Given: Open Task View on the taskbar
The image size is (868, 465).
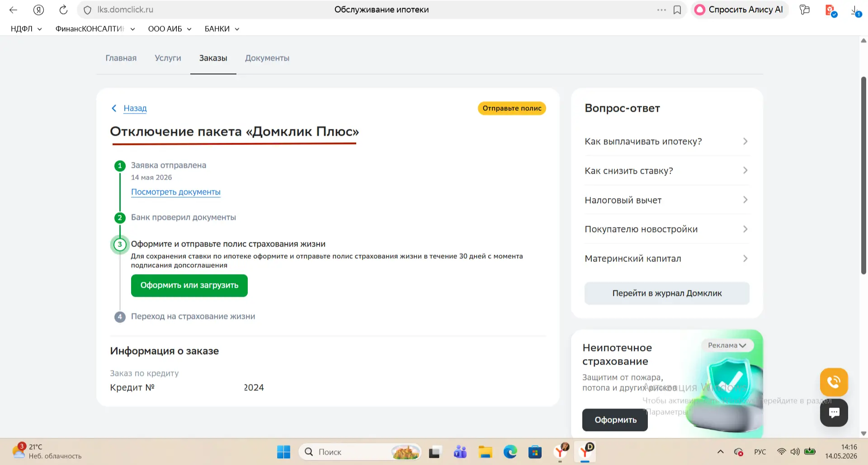Looking at the screenshot, I should [434, 452].
